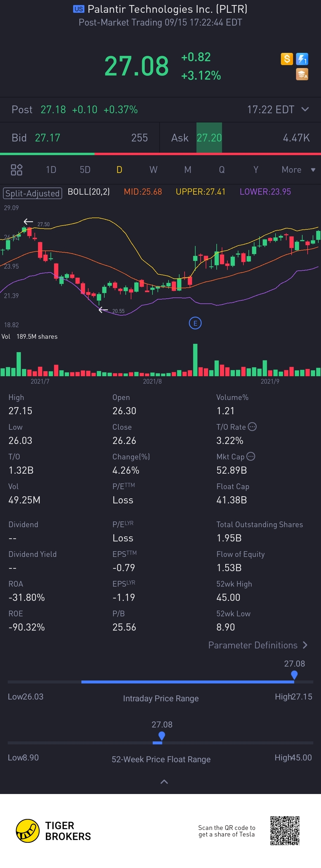Tap the blue lightning bolt icon
Viewport: 321px width, 868px height.
(x=302, y=59)
